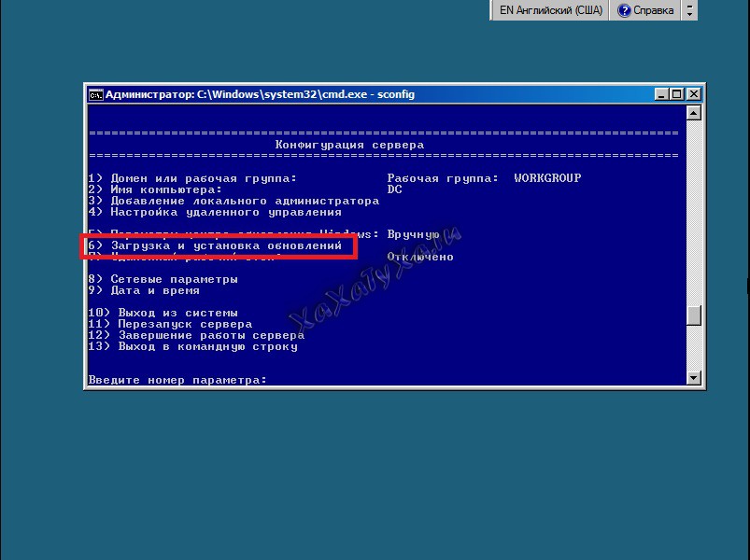Click the vertical scrollbar thumb
The width and height of the screenshot is (750, 560).
[x=694, y=315]
